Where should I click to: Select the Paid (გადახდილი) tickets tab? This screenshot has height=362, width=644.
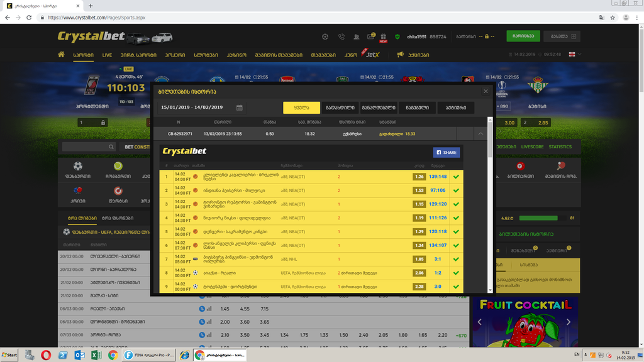click(340, 107)
